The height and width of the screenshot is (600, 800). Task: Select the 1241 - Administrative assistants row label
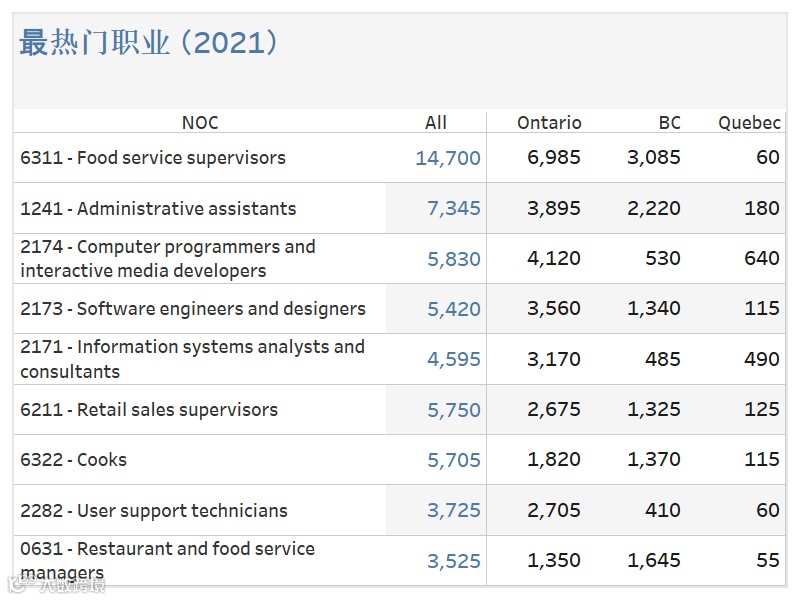coord(158,209)
